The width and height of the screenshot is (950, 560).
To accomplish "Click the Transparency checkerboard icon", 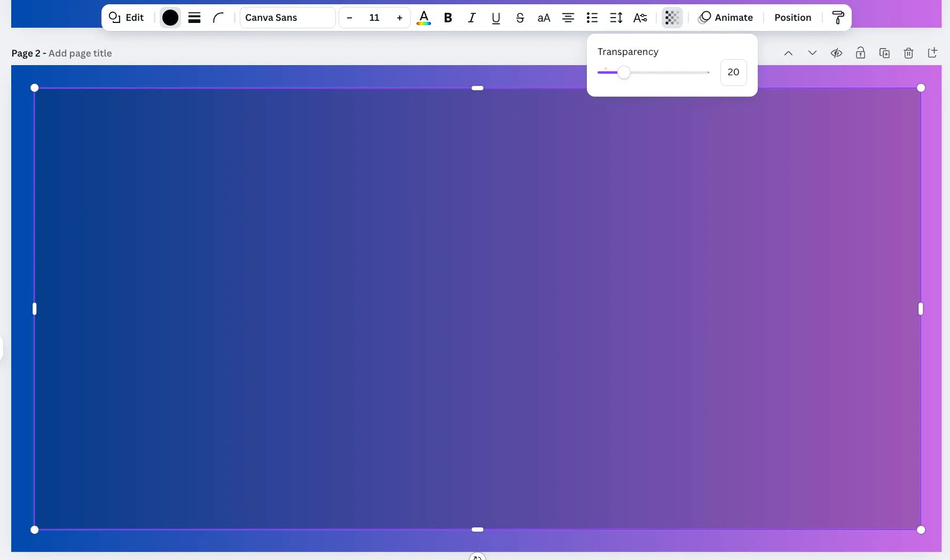I will (x=672, y=18).
